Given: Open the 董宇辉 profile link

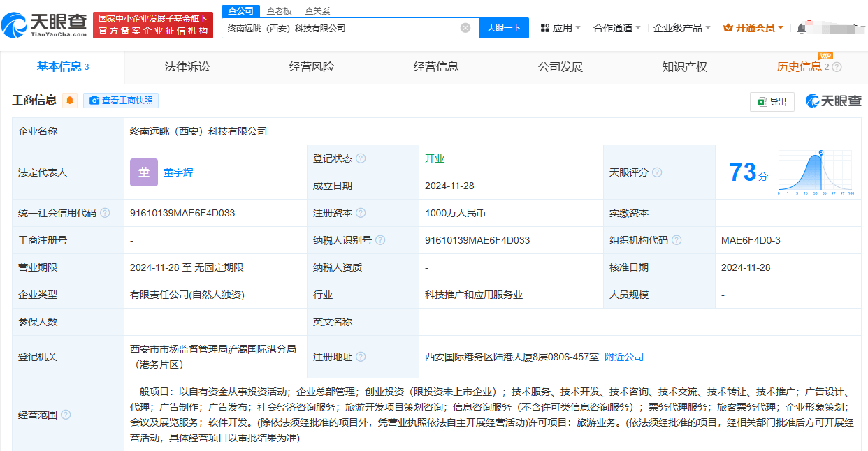Looking at the screenshot, I should (178, 172).
